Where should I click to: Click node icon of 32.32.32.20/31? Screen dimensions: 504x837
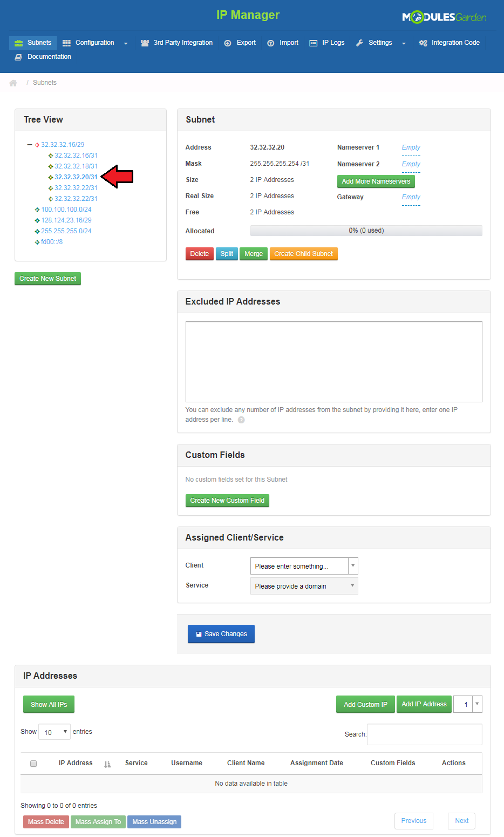click(51, 177)
